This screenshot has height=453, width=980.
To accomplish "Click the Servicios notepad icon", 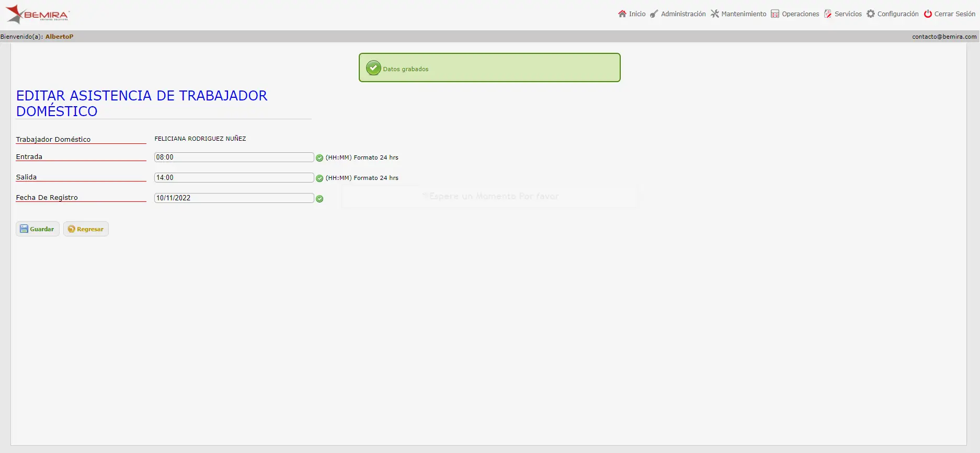I will click(x=828, y=14).
